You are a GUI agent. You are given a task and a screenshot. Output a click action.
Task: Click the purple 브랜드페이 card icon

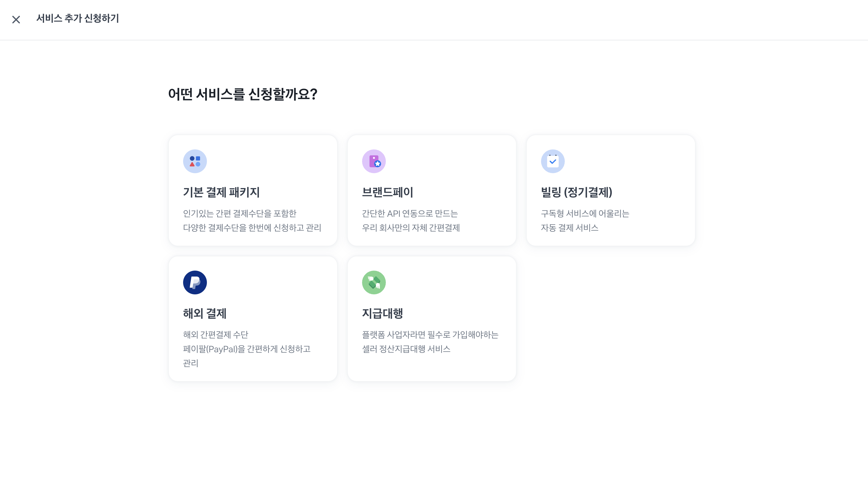tap(374, 161)
